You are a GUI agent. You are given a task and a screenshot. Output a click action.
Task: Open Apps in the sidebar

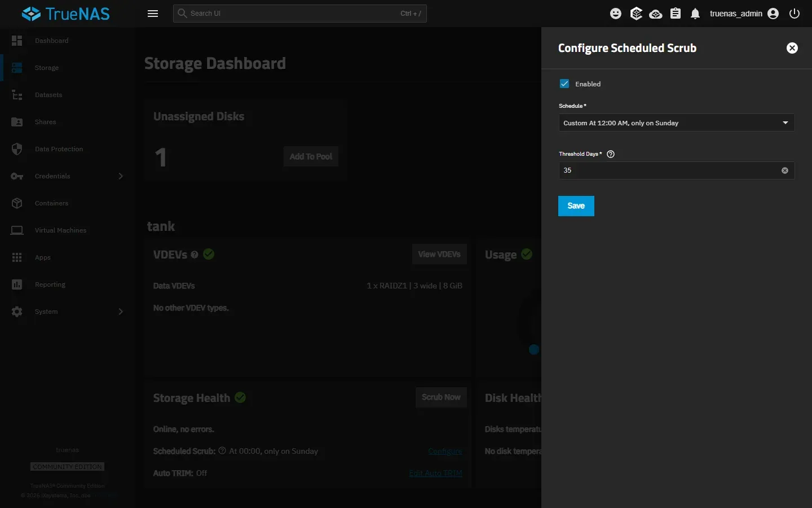click(x=68, y=257)
